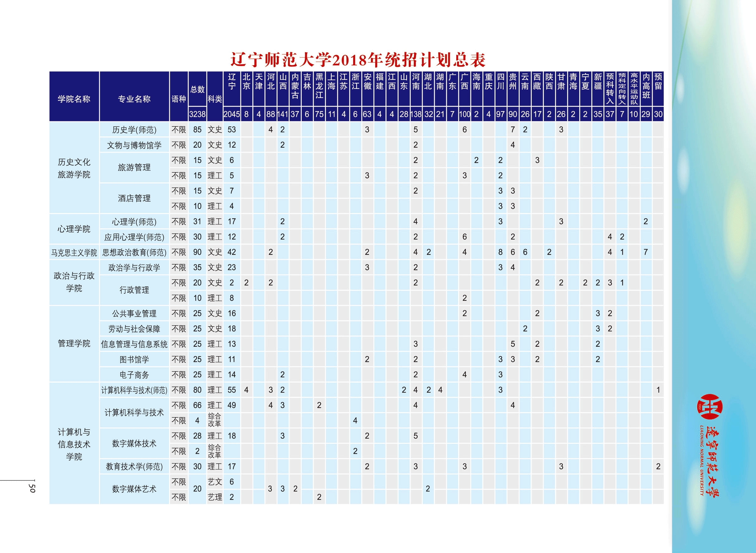Click total 90 in the 思想政治教育(师范) row
756x553 pixels.
(197, 252)
